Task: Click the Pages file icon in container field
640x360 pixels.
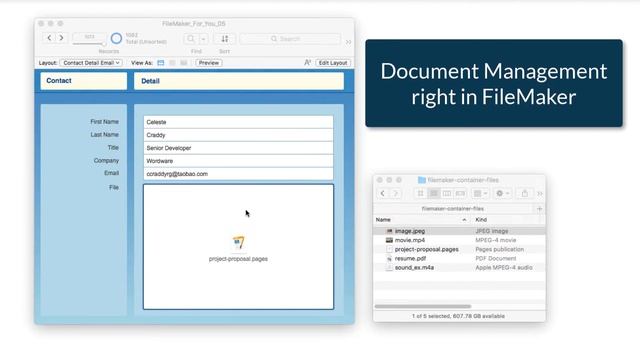Action: 238,243
